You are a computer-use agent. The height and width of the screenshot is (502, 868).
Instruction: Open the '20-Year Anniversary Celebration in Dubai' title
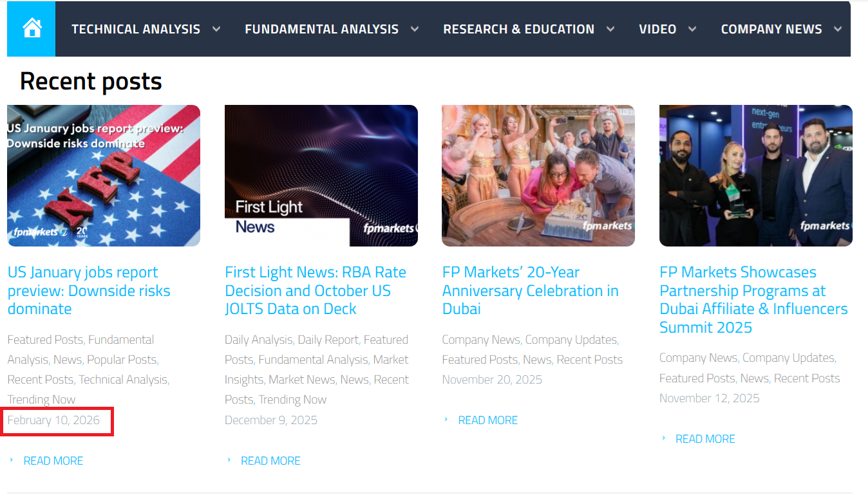[531, 290]
